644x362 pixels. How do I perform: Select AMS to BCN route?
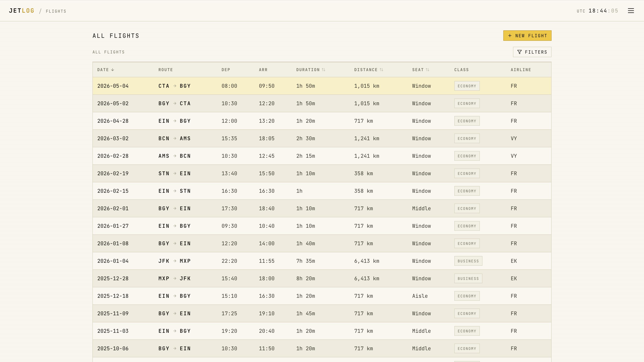(174, 156)
